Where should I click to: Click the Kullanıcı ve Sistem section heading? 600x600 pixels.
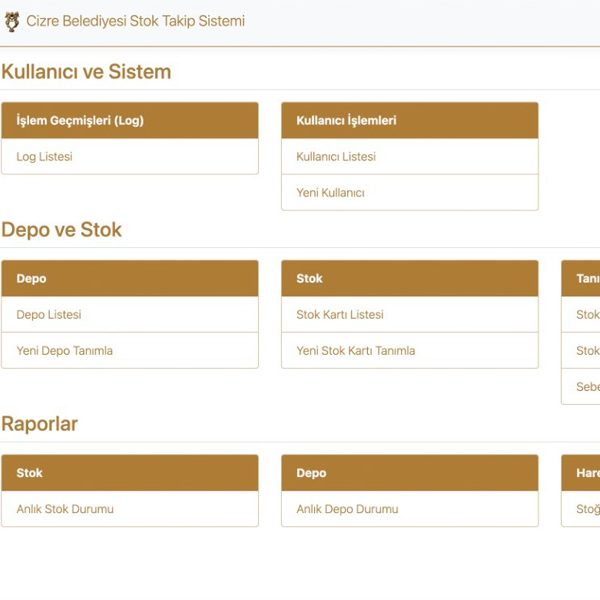click(86, 72)
